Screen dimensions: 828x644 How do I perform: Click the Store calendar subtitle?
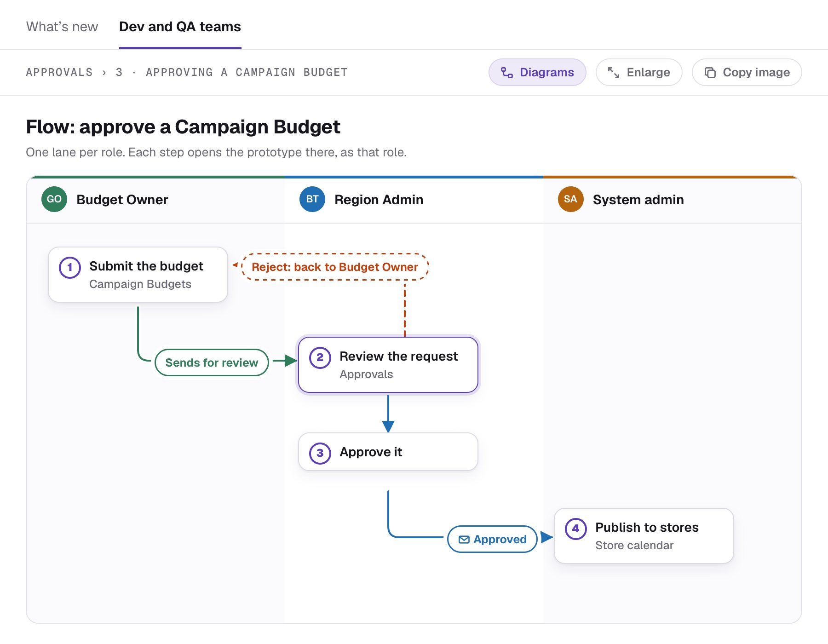[634, 546]
